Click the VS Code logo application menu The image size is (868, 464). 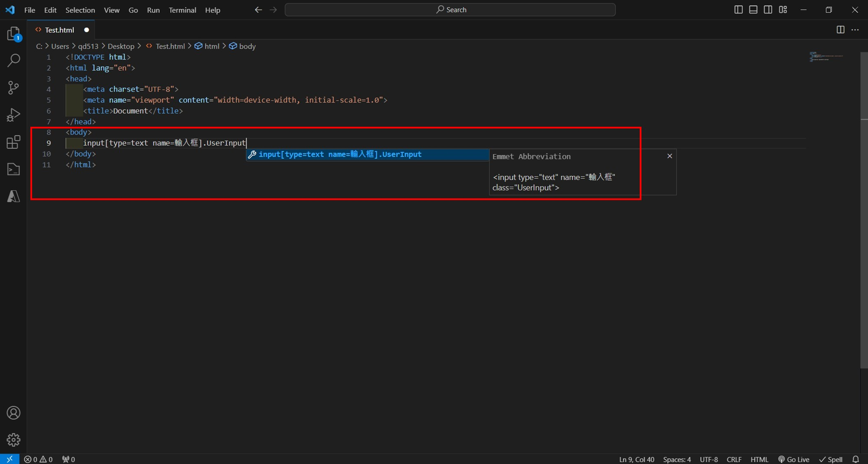point(10,10)
